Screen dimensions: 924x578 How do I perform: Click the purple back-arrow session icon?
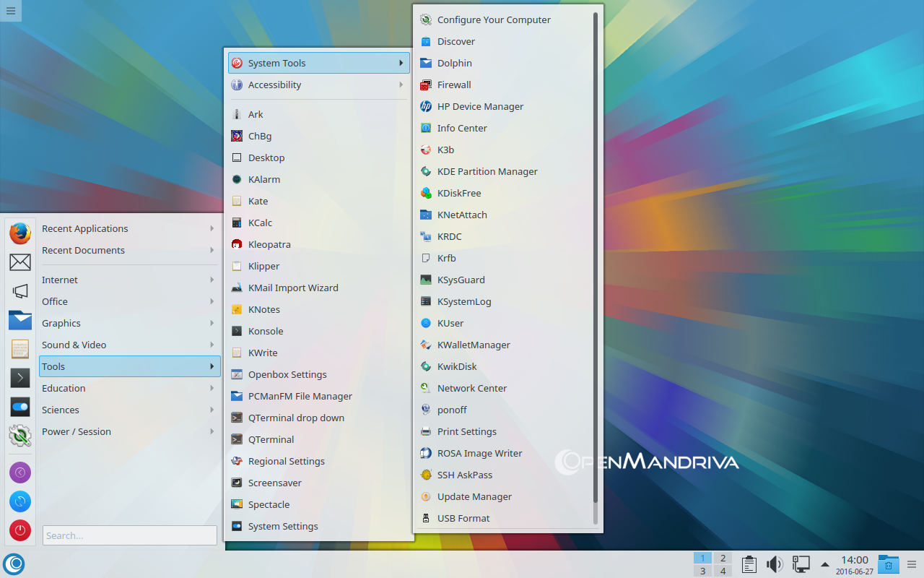pyautogui.click(x=20, y=473)
